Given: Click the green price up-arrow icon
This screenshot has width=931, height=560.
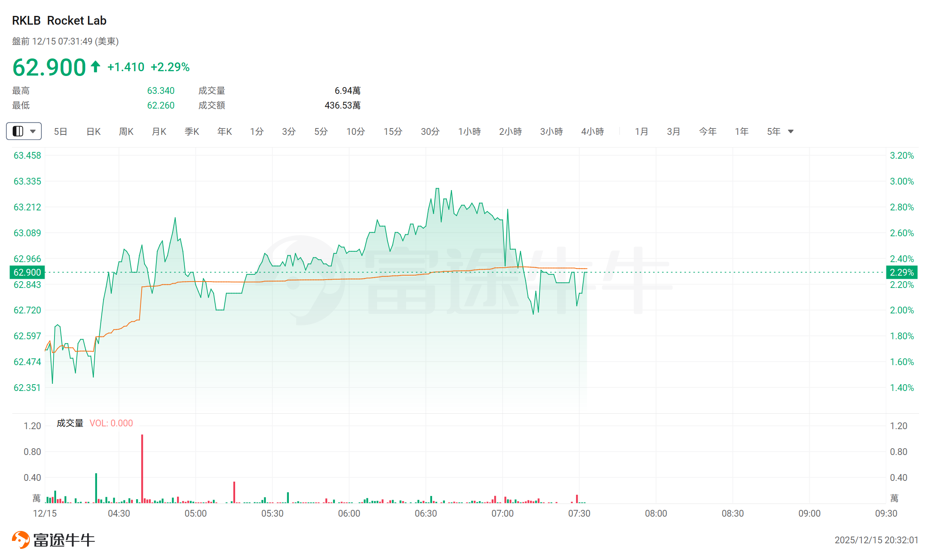Looking at the screenshot, I should pos(95,66).
